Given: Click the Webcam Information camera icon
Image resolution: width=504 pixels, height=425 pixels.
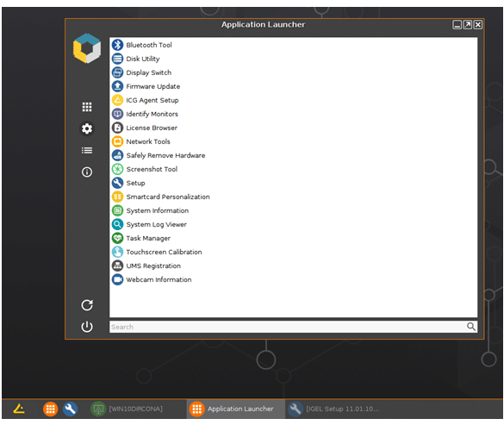Looking at the screenshot, I should tap(117, 279).
